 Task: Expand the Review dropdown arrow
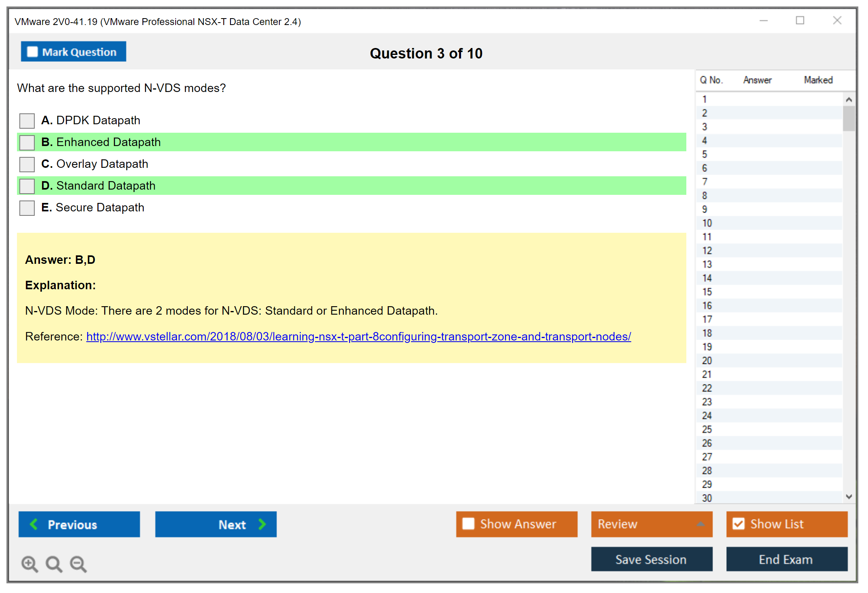tap(700, 524)
